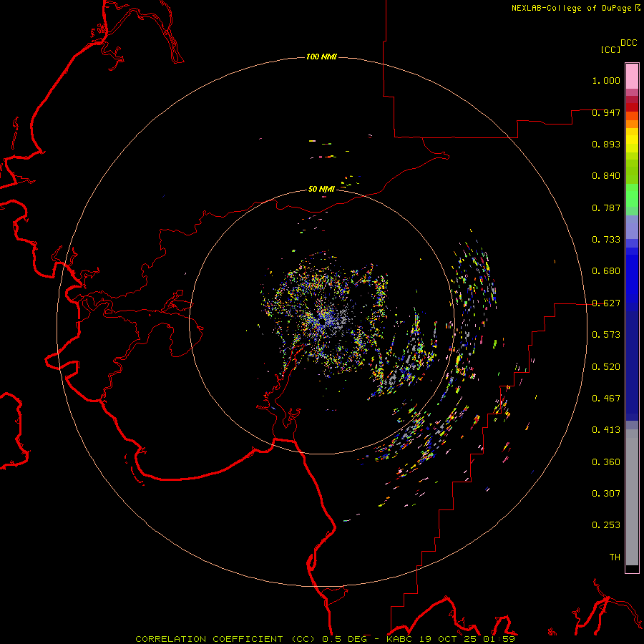644x644 pixels.
Task: Click the 0.413 color scale value
Action: click(606, 430)
